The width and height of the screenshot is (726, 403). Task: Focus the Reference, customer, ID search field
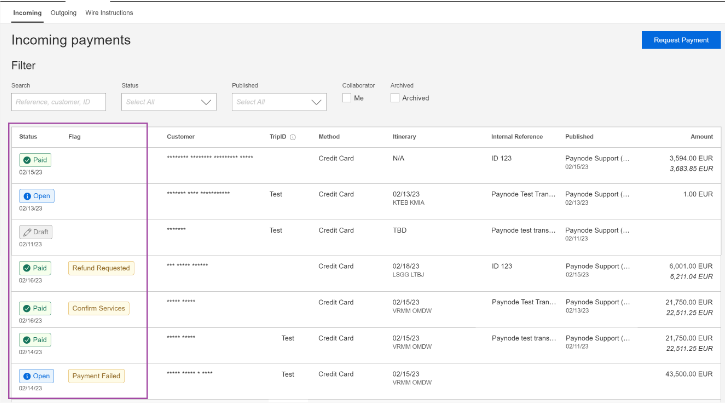pos(58,102)
